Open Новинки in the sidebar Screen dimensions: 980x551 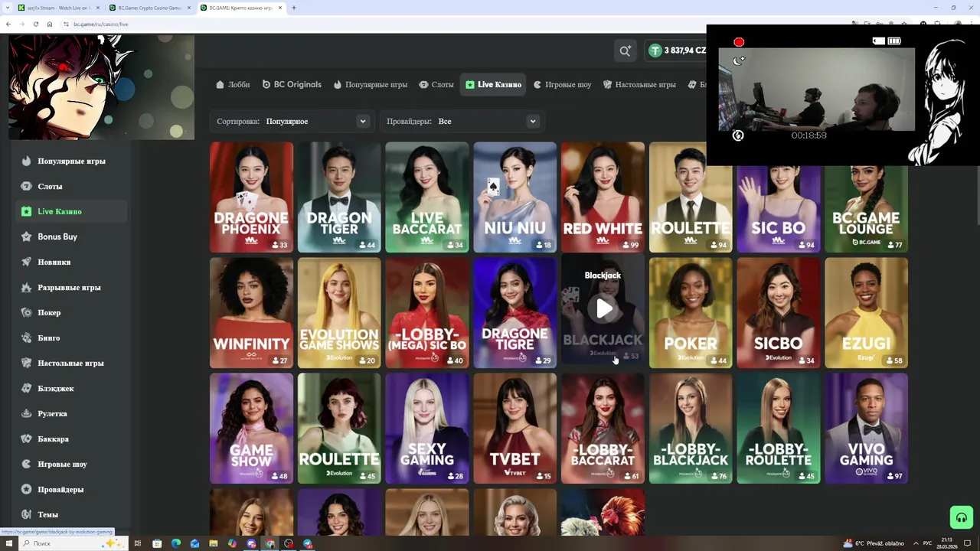(71, 262)
